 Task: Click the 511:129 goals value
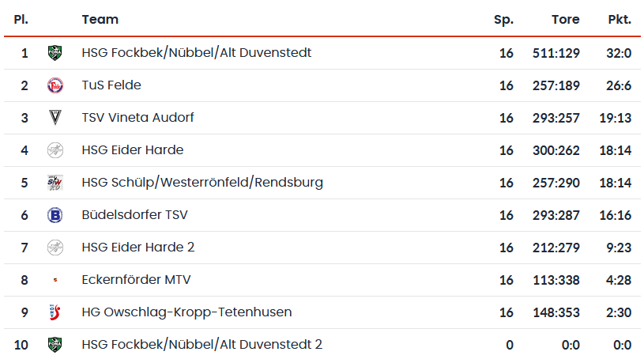click(556, 53)
